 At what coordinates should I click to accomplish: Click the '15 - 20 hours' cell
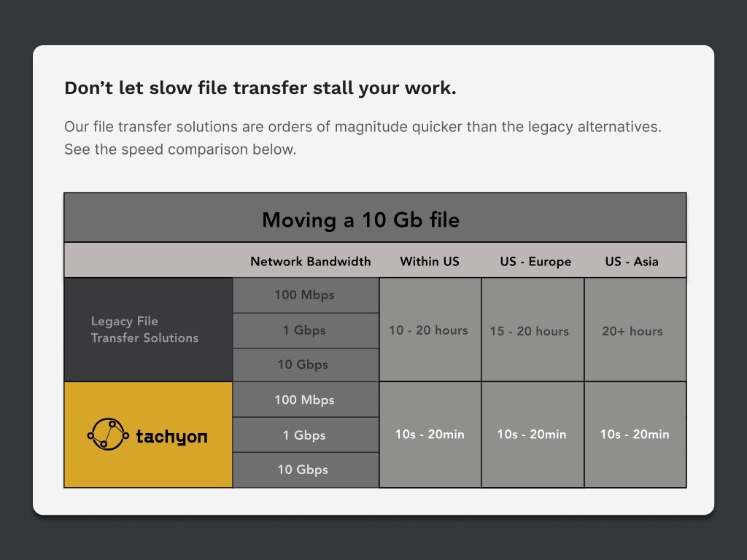coord(533,330)
